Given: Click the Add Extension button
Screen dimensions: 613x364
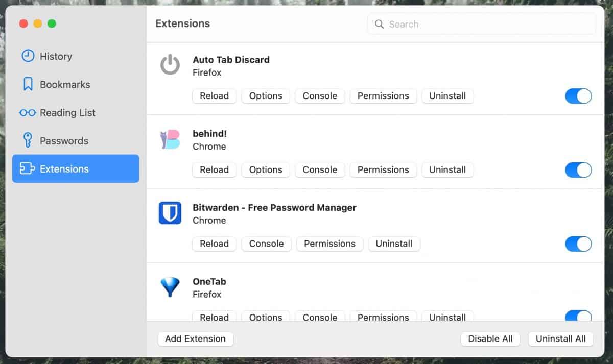Looking at the screenshot, I should click(x=195, y=338).
